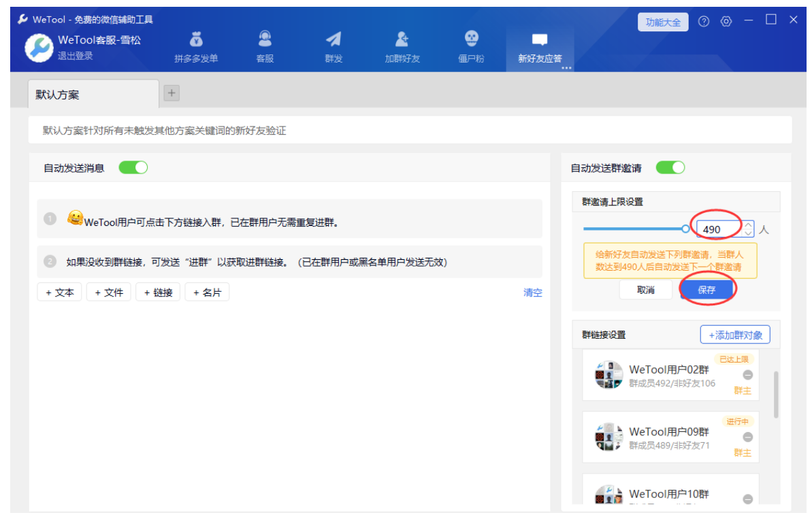Decrease the limit with the down arrow
Image resolution: width=812 pixels, height=532 pixels.
click(748, 233)
